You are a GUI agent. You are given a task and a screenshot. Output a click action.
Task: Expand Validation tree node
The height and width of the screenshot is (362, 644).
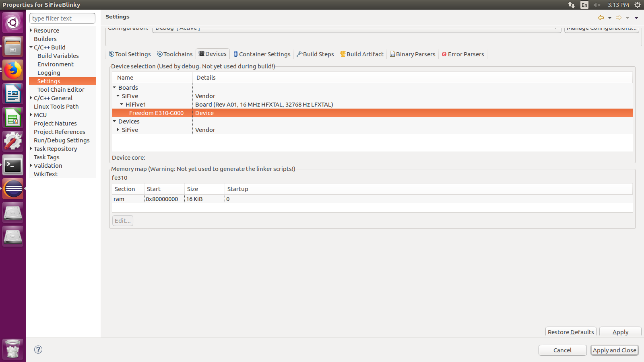tap(31, 165)
